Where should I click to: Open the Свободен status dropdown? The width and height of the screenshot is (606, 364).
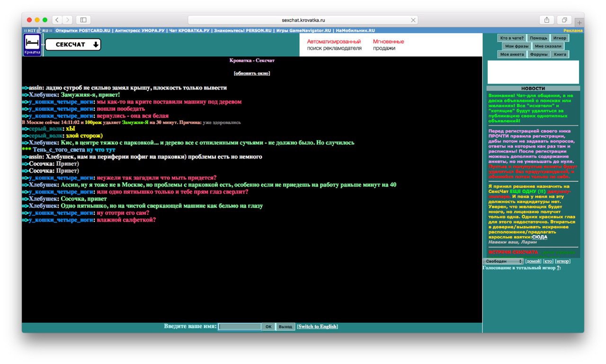point(503,261)
